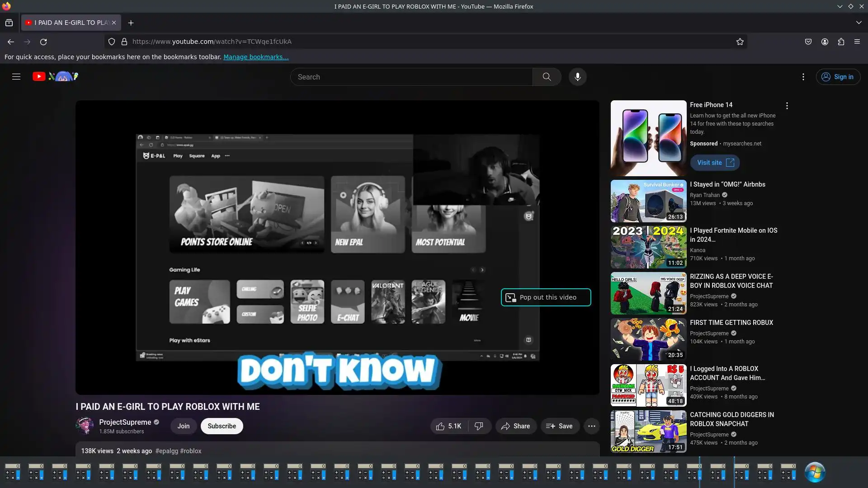Open Firefox application hamburger menu
The image size is (868, 488).
(857, 42)
